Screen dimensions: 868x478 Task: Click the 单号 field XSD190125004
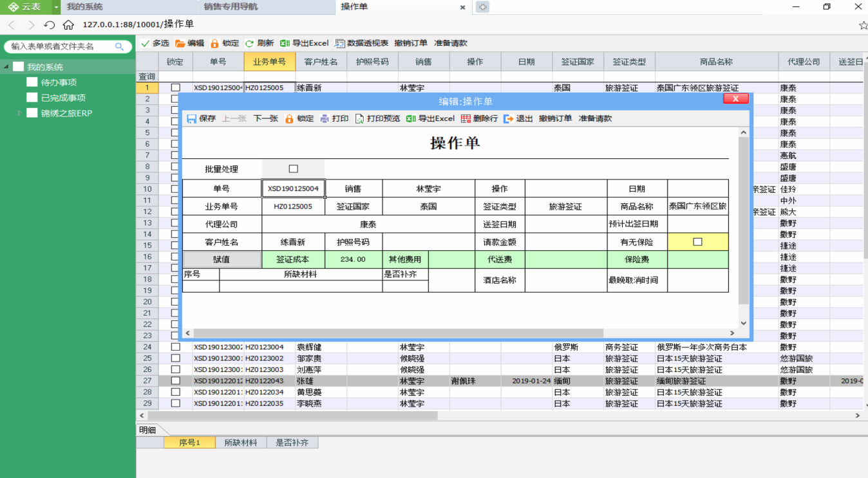(x=293, y=188)
